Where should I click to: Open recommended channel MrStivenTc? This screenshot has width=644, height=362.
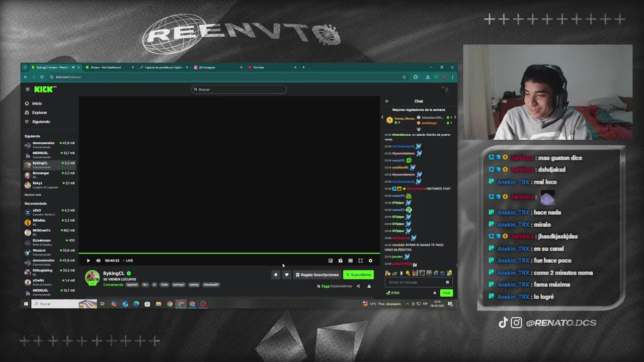click(50, 232)
